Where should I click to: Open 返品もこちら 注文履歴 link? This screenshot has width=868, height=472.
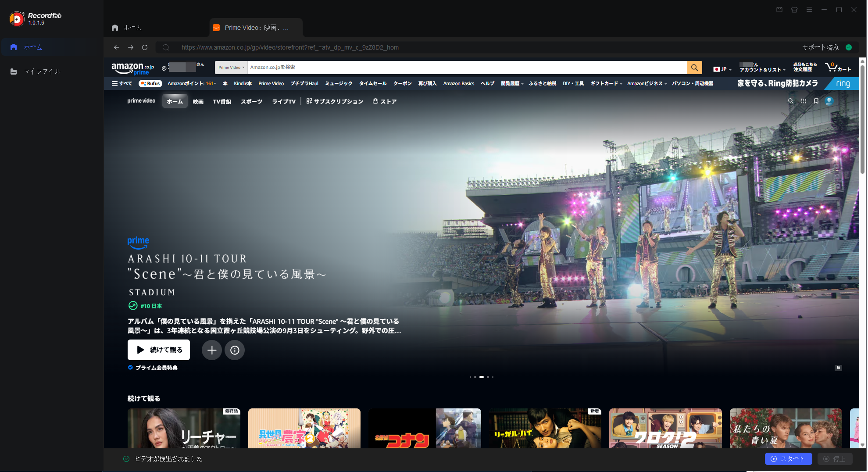(805, 67)
